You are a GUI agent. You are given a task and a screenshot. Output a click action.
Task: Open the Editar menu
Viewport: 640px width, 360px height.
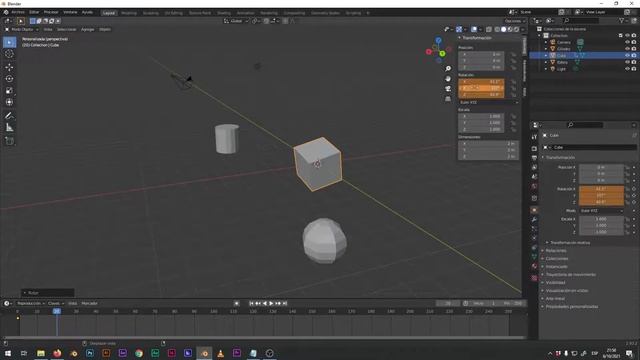pos(34,12)
